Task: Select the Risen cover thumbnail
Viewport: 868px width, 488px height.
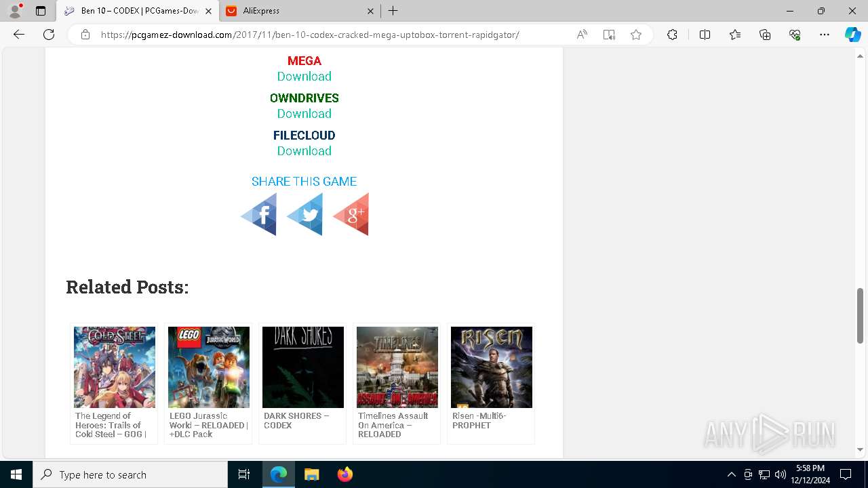Action: click(x=492, y=367)
